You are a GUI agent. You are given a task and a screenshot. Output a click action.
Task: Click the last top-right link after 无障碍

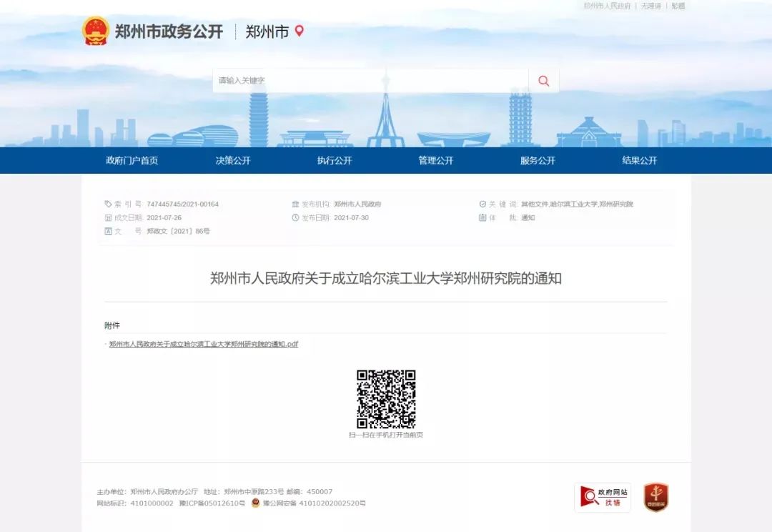pos(678,6)
